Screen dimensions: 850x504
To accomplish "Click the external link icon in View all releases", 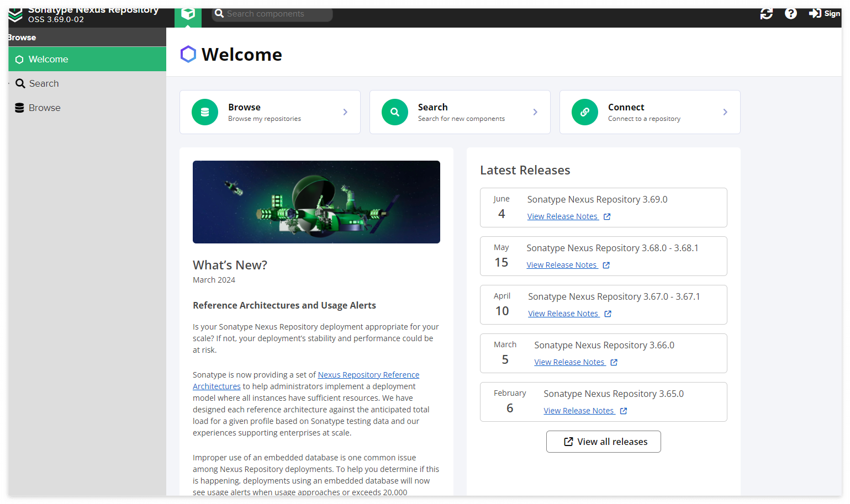I will tap(568, 442).
